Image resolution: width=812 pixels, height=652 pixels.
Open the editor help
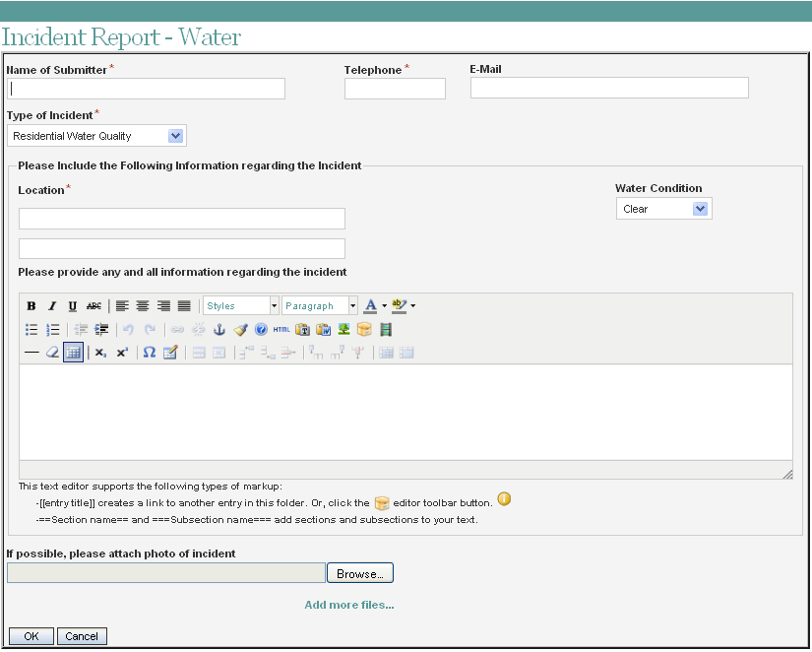(259, 329)
